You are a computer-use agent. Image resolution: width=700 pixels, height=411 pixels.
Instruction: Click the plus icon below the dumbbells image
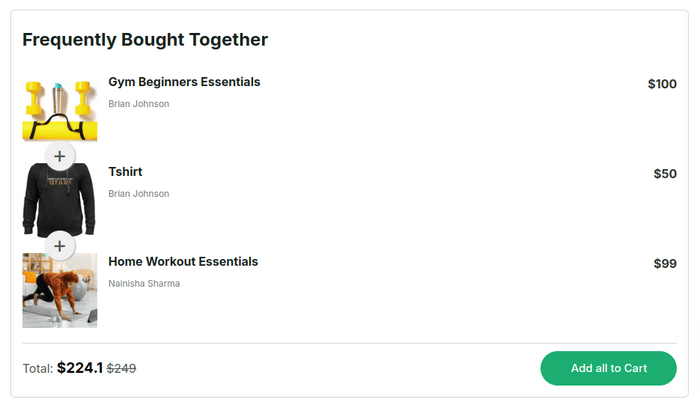[60, 155]
